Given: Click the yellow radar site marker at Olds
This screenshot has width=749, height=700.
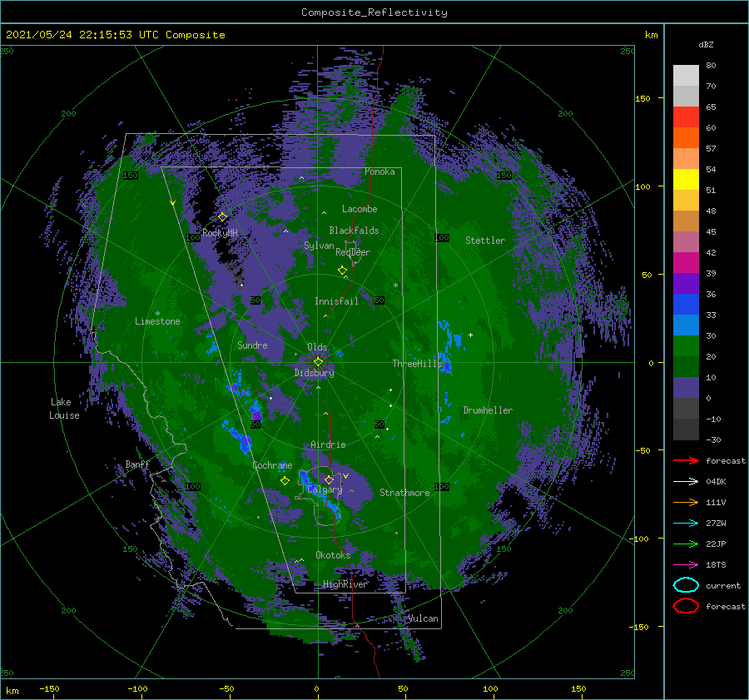Looking at the screenshot, I should (x=318, y=362).
